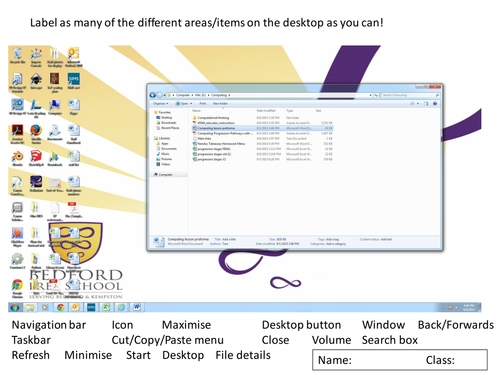Select the Computing lesson proforma file
500x375 pixels.
click(262, 128)
